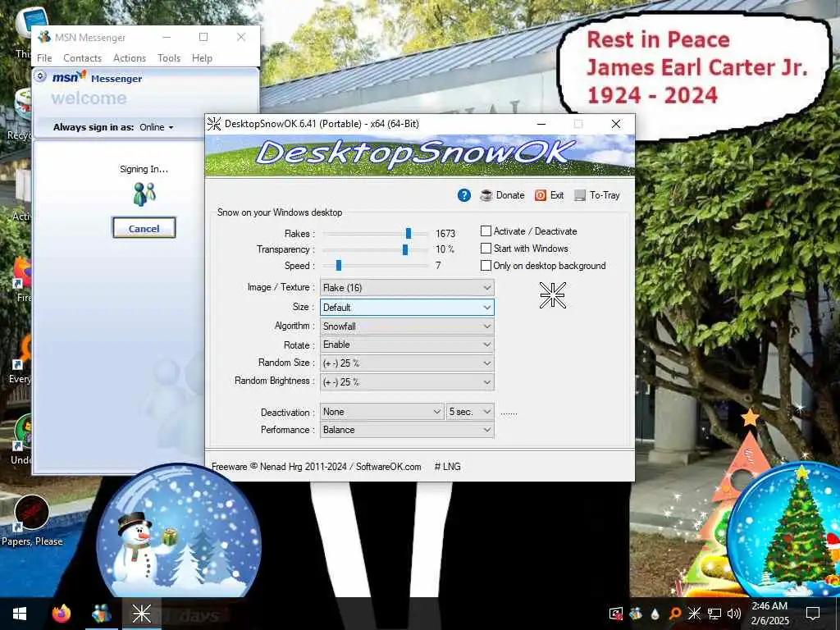Click the DesktopSnowOK title bar snowflake icon
This screenshot has height=630, width=840.
[214, 124]
